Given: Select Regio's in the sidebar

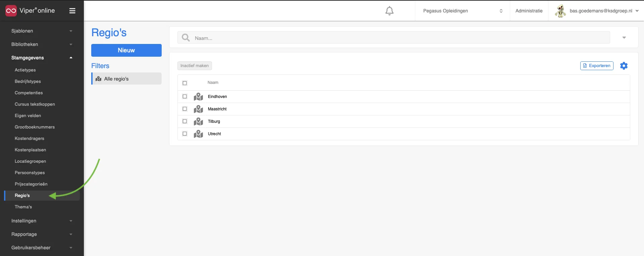Looking at the screenshot, I should point(42,196).
